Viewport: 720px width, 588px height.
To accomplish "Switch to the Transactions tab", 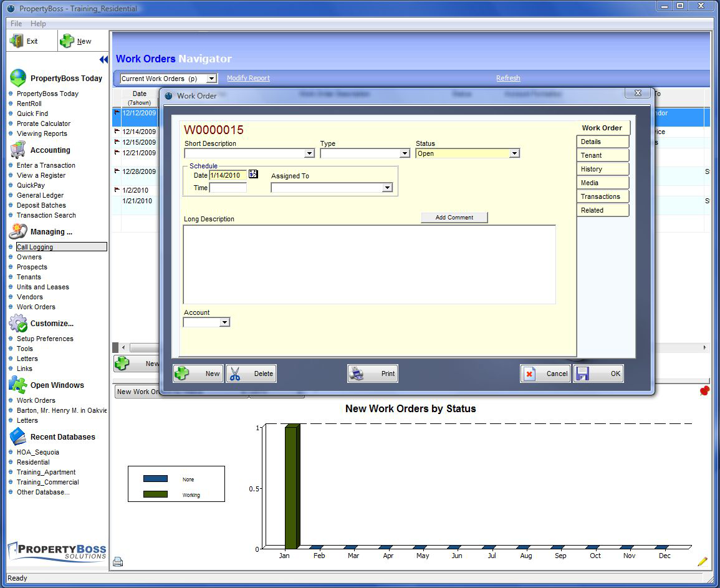I will (x=602, y=196).
